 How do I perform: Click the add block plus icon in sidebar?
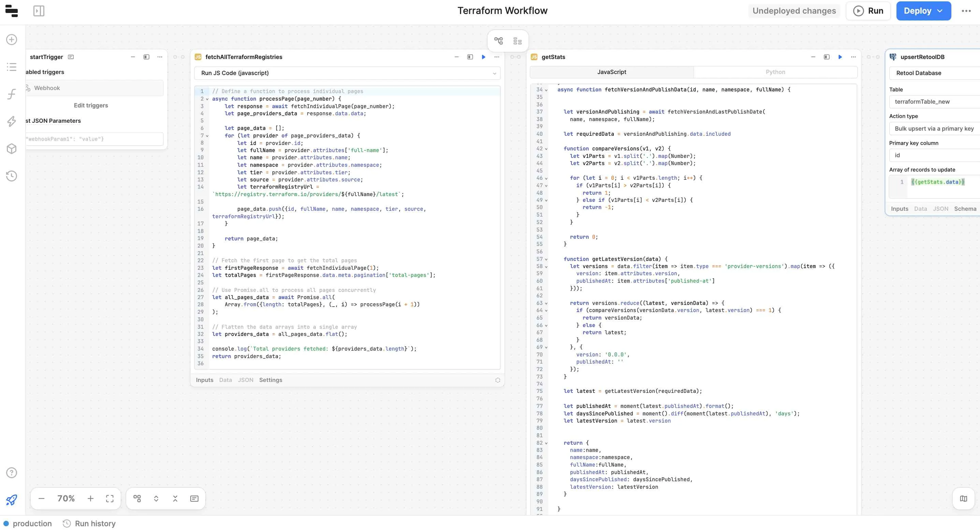tap(12, 40)
